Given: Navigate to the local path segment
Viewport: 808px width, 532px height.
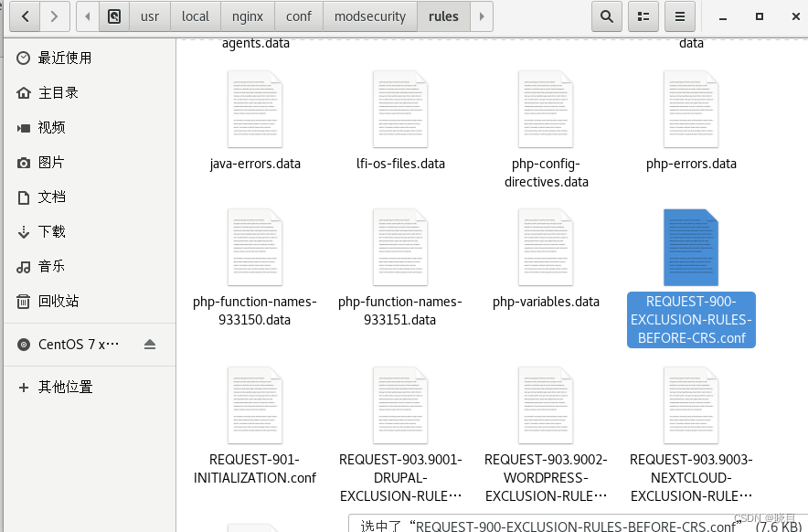Looking at the screenshot, I should click(196, 16).
